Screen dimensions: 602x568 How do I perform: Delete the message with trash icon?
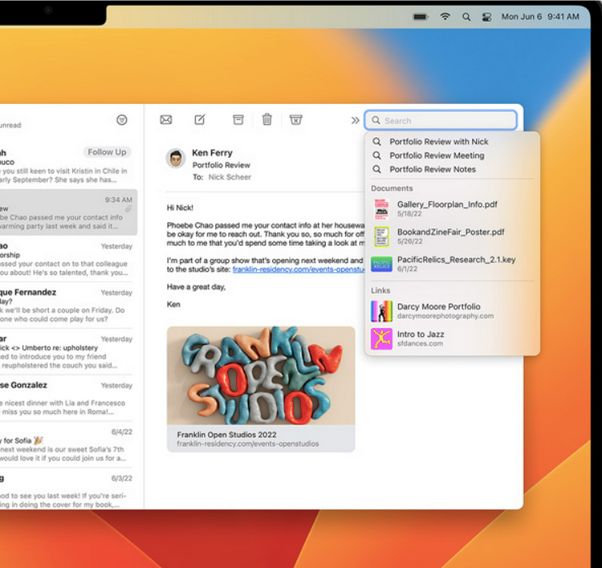coord(267,119)
